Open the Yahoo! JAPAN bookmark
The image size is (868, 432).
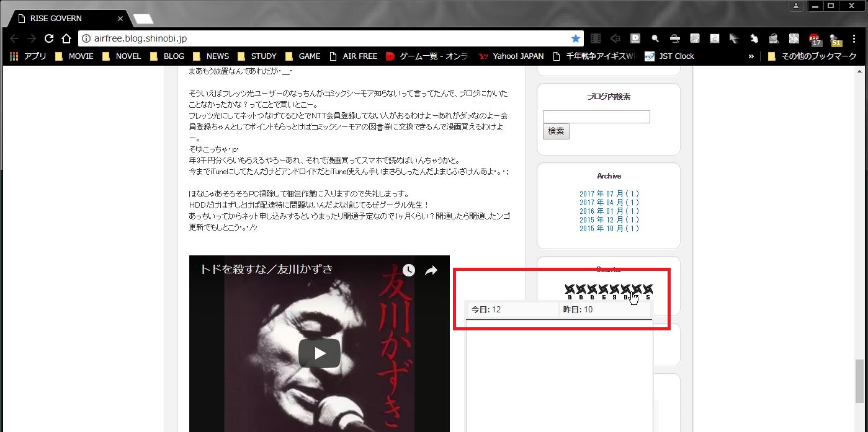point(511,56)
